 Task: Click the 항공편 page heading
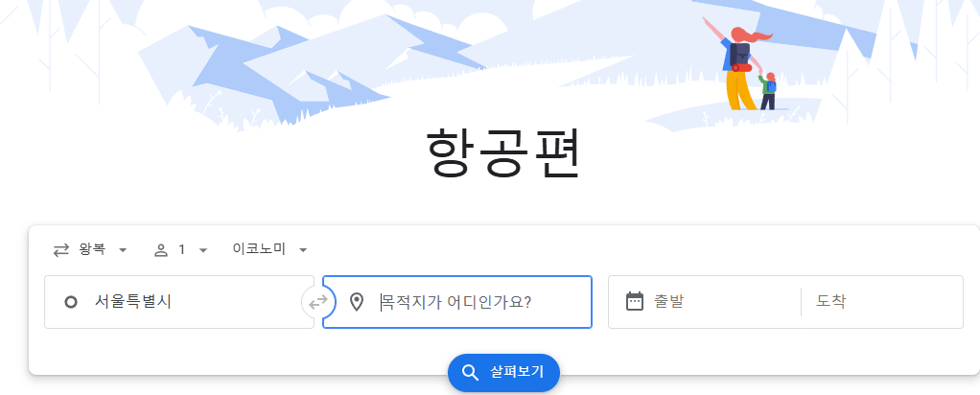pyautogui.click(x=503, y=152)
